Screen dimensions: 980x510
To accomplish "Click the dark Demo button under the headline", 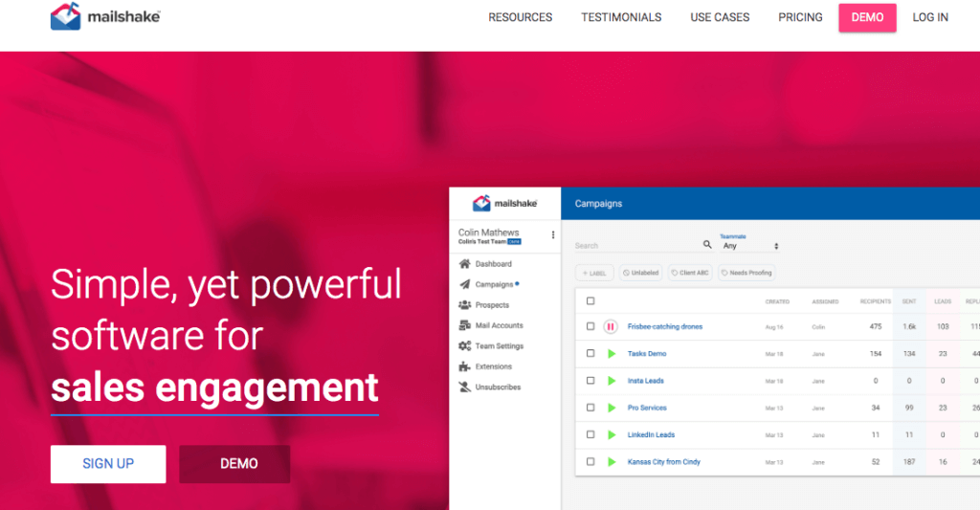I will [234, 464].
